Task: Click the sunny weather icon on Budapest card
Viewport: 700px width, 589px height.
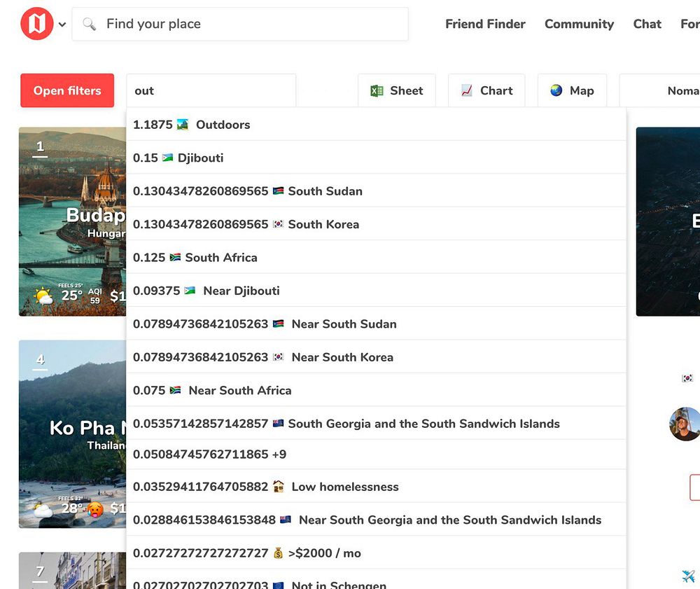Action: 43,296
